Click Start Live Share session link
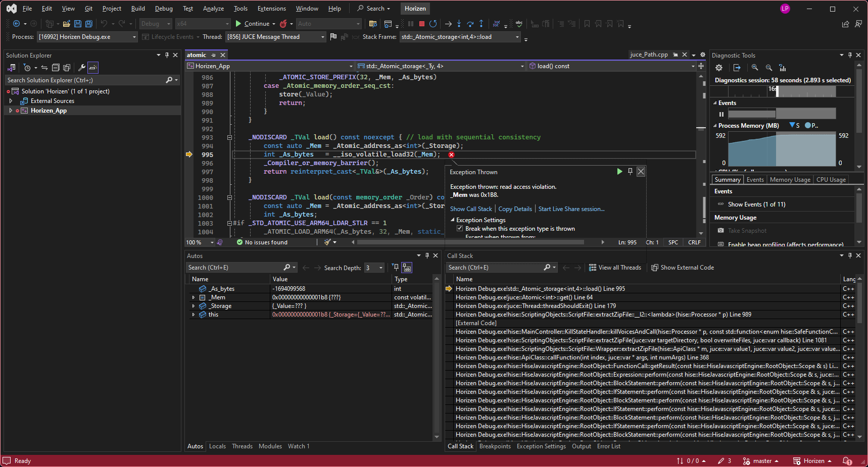Image resolution: width=868 pixels, height=467 pixels. [571, 209]
